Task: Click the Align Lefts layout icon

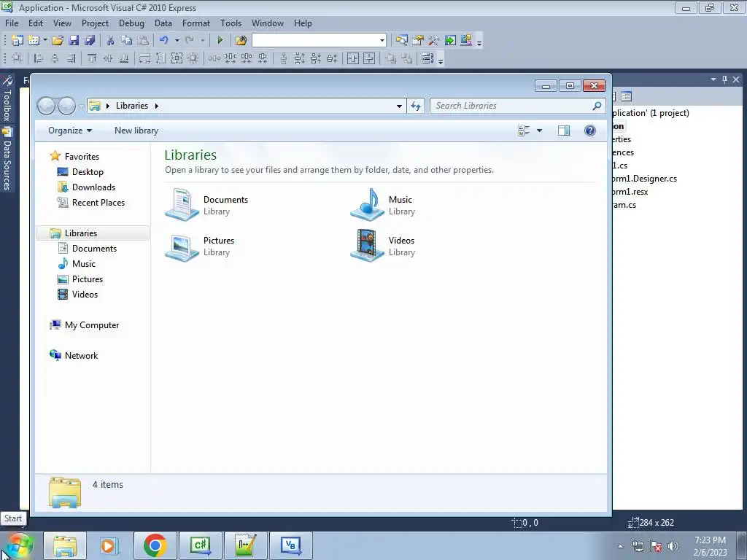Action: click(x=39, y=58)
